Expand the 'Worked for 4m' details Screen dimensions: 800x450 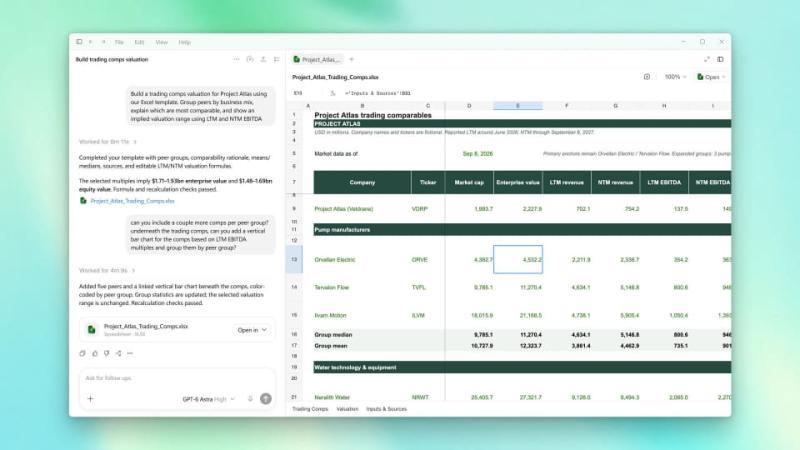click(x=107, y=270)
